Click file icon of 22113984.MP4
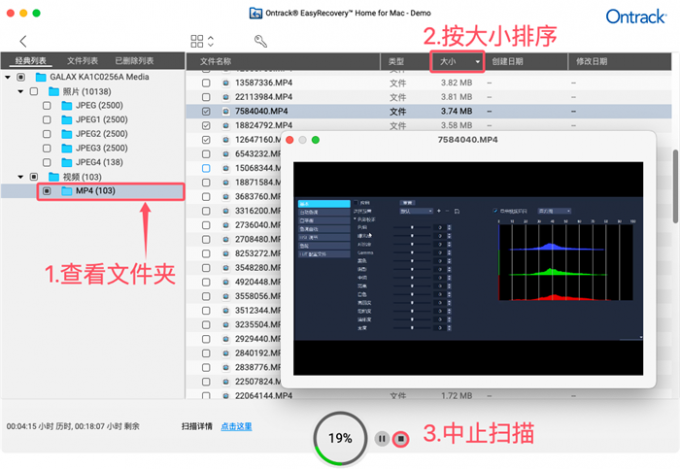This screenshot has width=680, height=469. [226, 97]
